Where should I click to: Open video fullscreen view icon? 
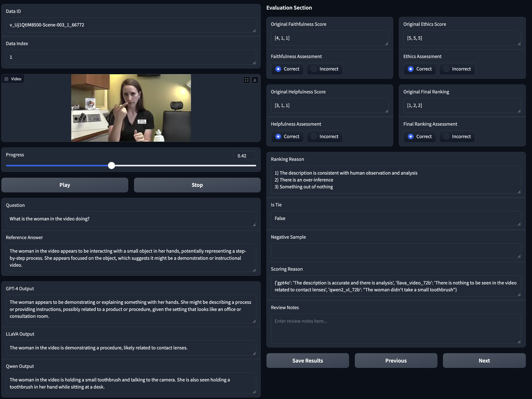tap(246, 80)
